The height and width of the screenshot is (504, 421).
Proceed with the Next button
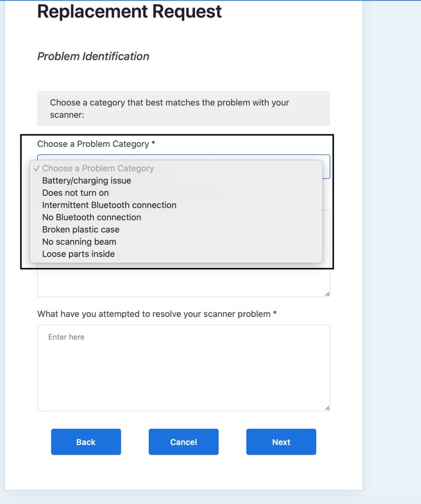(281, 442)
